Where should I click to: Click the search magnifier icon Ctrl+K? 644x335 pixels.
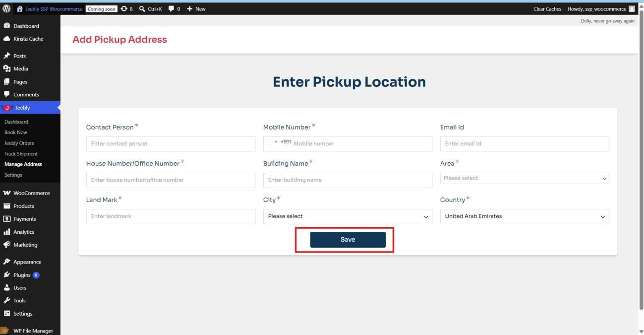click(x=142, y=9)
